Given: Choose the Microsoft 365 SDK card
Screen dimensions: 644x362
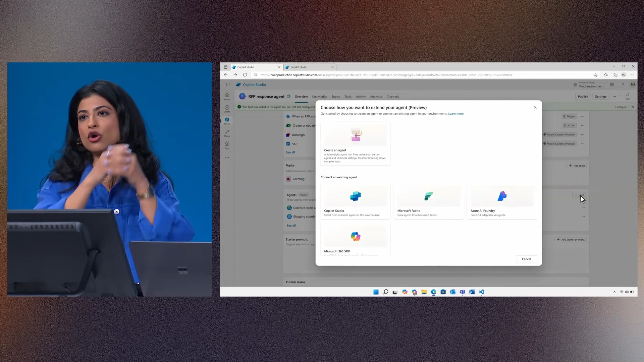Looking at the screenshot, I should 356,240.
